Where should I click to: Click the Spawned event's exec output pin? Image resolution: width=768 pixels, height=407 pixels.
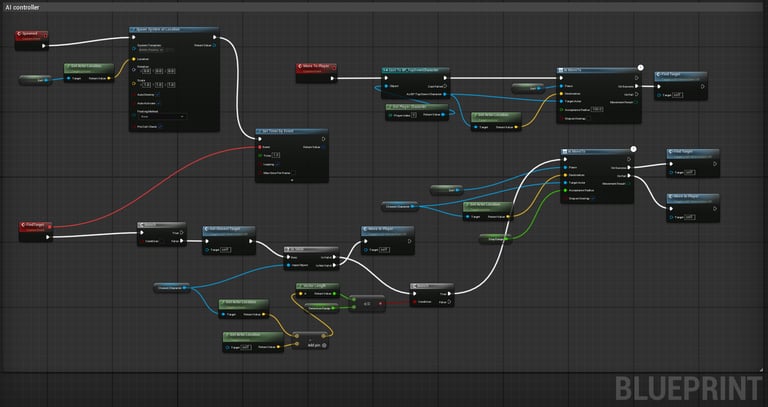click(x=44, y=46)
